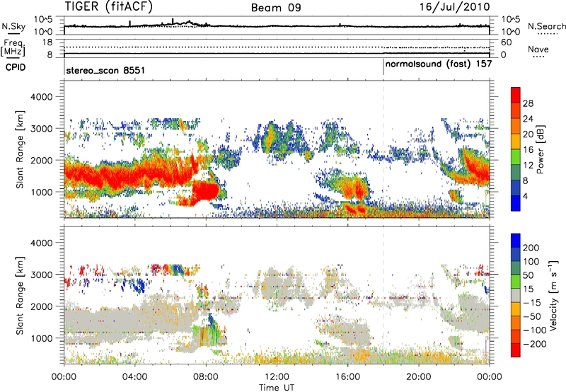Image resolution: width=566 pixels, height=392 pixels.
Task: Click the '08:00' time axis tick label
Action: (206, 377)
